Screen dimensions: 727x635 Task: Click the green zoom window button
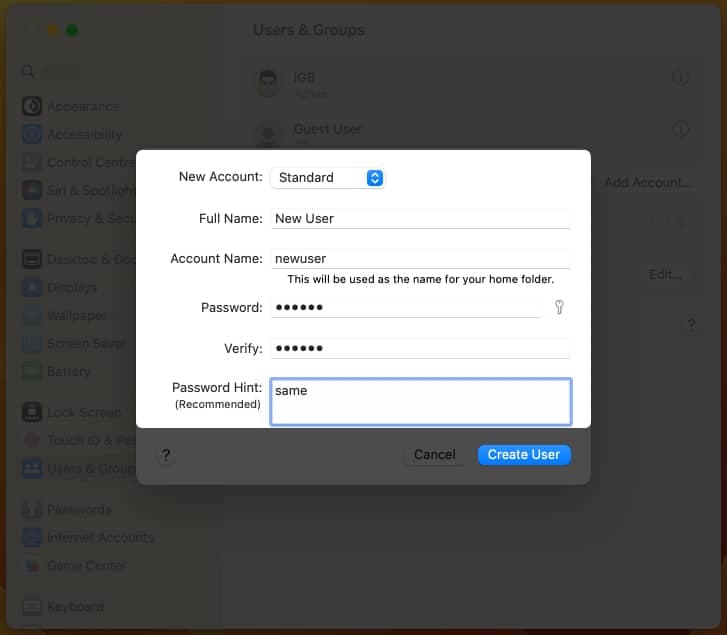[72, 30]
